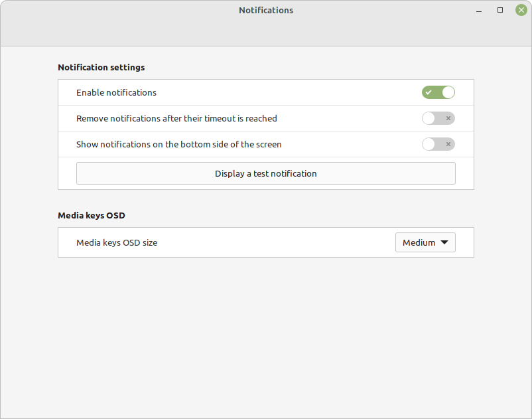Click the checkmark icon in the green switch
Viewport: 532px width, 419px height.
pos(429,92)
